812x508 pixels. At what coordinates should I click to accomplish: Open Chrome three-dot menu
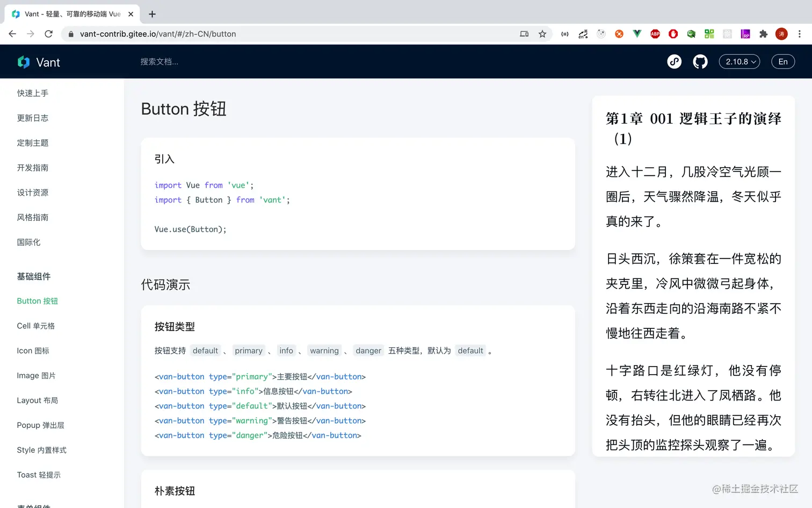(x=800, y=34)
